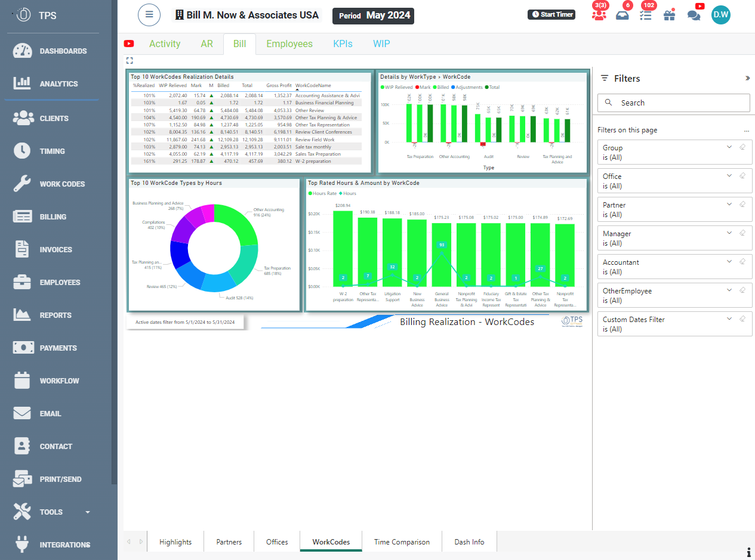The width and height of the screenshot is (755, 560).
Task: Clear the Group filter with eraser
Action: point(742,147)
